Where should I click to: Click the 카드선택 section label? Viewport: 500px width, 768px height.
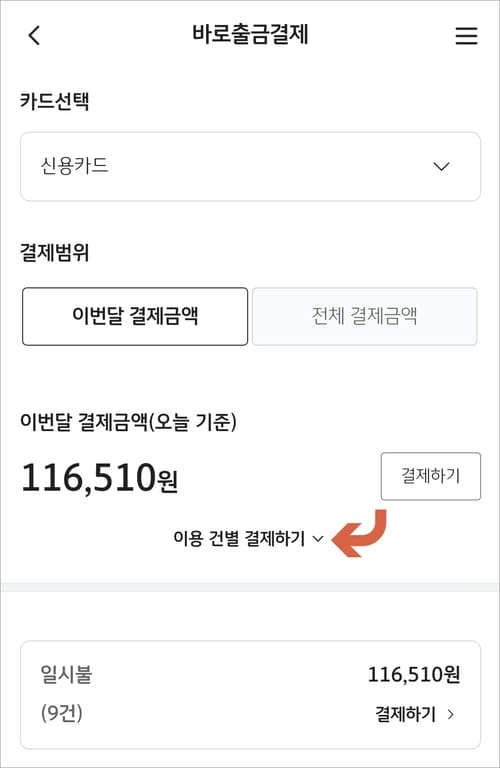pyautogui.click(x=54, y=101)
